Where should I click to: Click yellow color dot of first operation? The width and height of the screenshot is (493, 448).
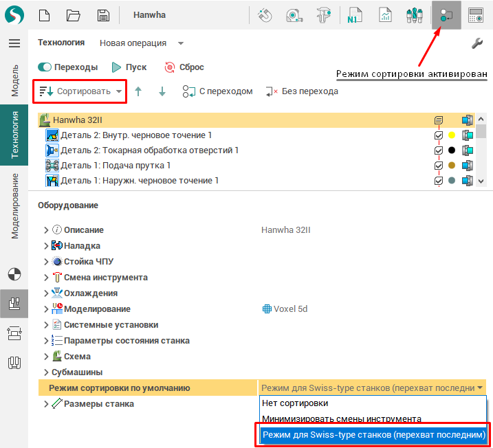[x=452, y=135]
